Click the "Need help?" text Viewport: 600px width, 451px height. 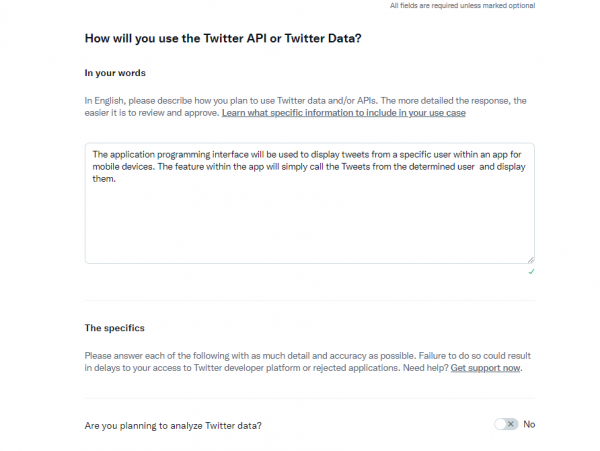424,368
